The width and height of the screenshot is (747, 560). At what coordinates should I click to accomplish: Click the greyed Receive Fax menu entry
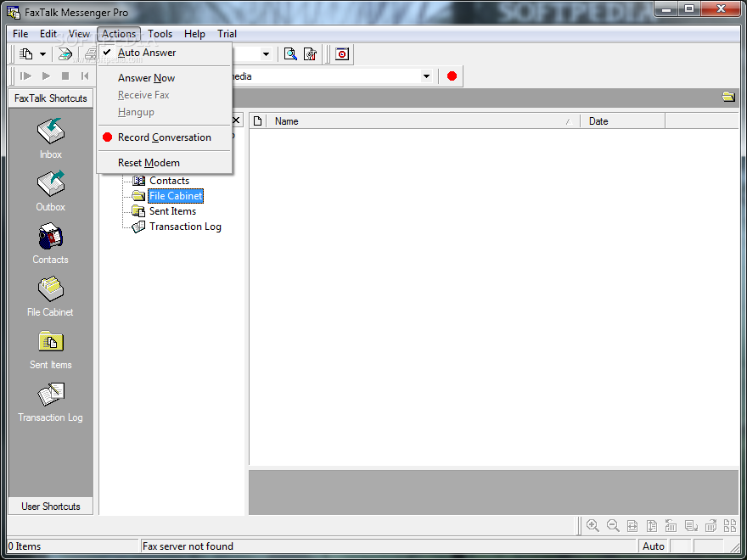point(165,95)
